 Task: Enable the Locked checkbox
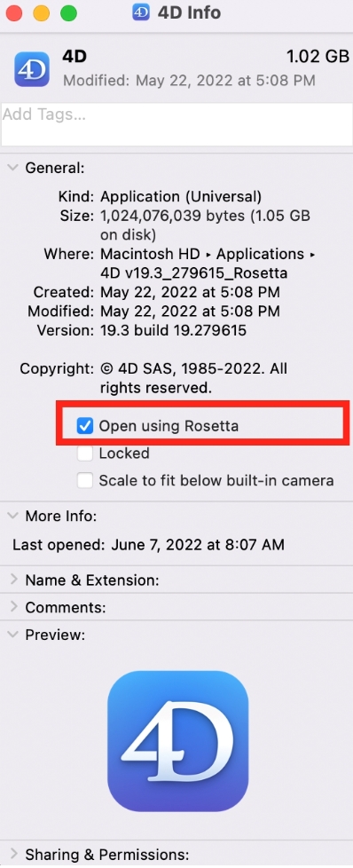point(84,454)
